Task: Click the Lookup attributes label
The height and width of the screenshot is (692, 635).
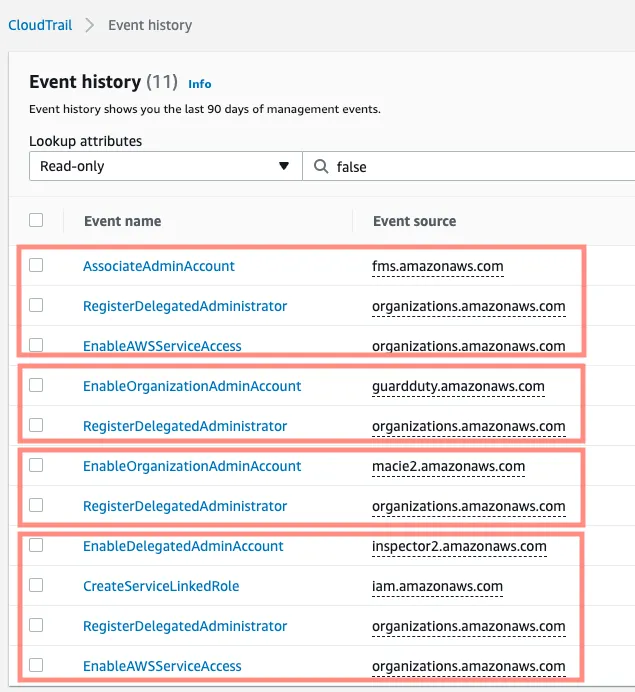Action: click(86, 141)
